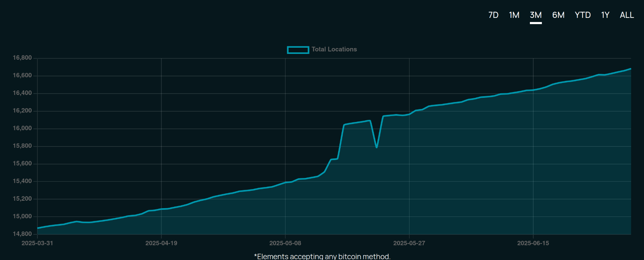Show ALL time range

[x=627, y=15]
